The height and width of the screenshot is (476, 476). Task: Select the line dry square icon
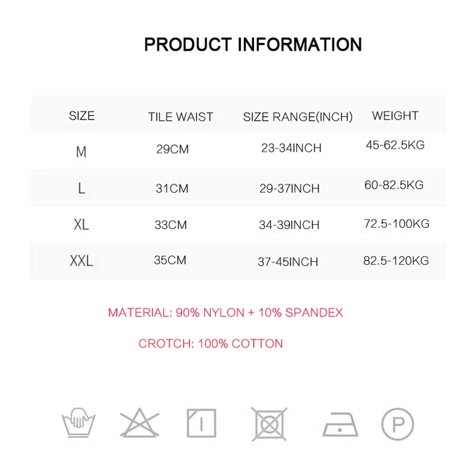click(201, 423)
